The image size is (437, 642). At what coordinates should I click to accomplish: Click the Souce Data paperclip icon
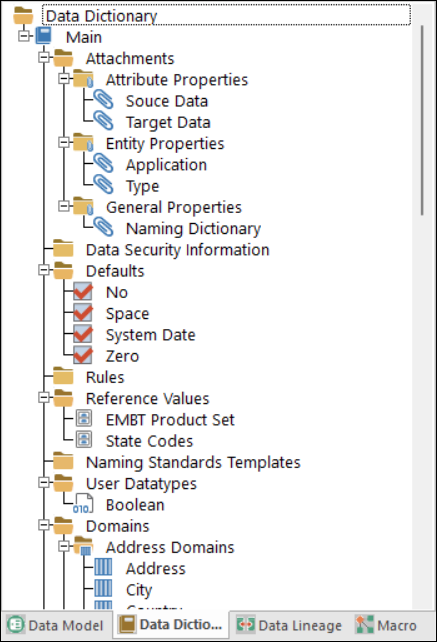click(103, 100)
